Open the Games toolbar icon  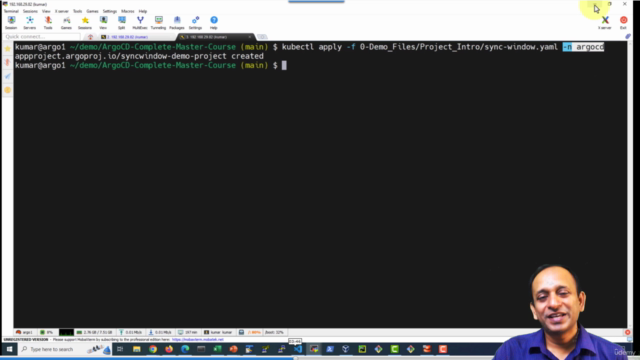[x=66, y=22]
